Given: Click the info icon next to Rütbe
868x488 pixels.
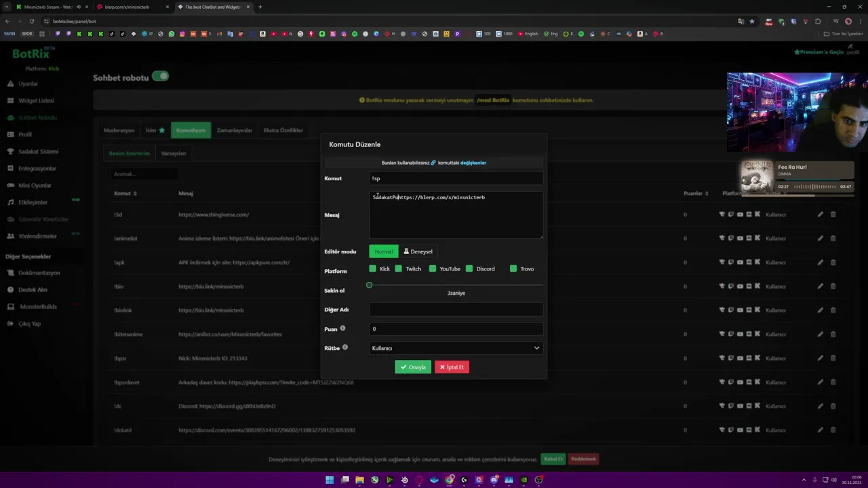Looking at the screenshot, I should click(344, 347).
